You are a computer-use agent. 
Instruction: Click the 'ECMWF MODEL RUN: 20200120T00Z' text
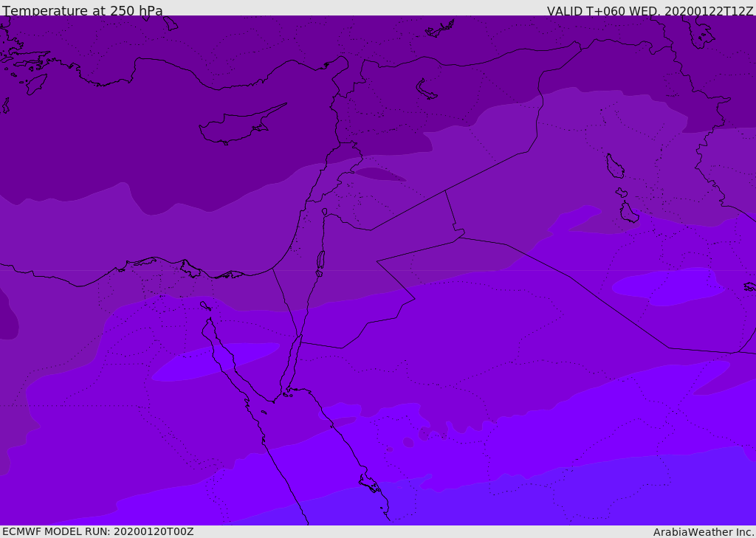[98, 531]
